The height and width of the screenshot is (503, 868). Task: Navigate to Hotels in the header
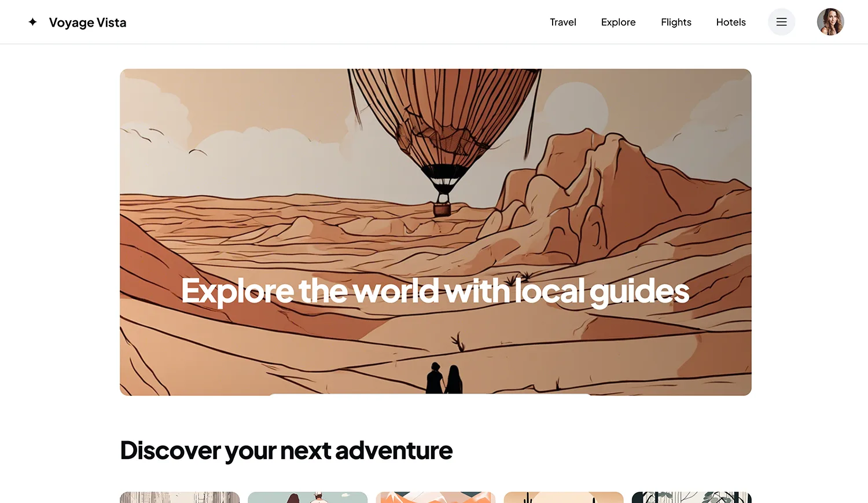731,22
